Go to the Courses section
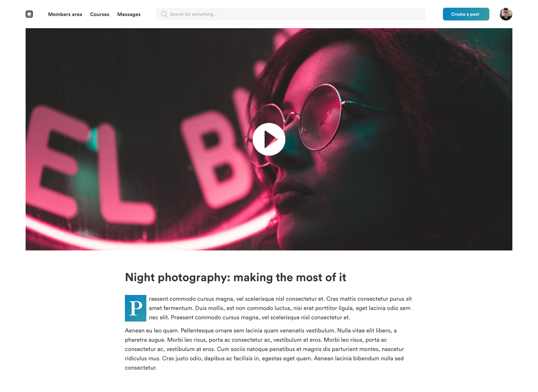The height and width of the screenshot is (392, 538). click(100, 14)
